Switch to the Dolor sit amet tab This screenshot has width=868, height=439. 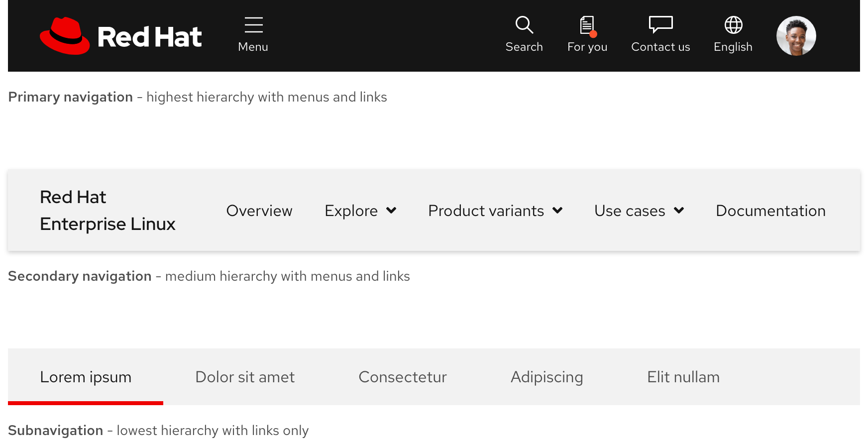tap(245, 377)
